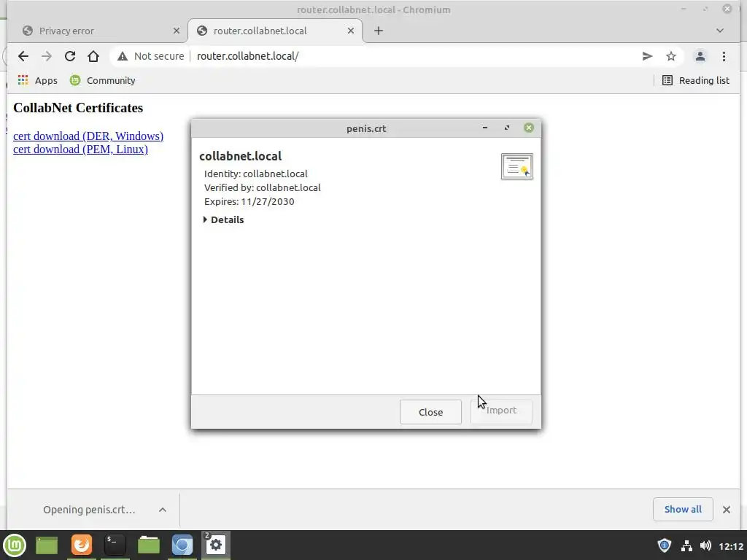This screenshot has width=747, height=560.
Task: Click the Expires: 11/27/2030 line
Action: [x=249, y=201]
